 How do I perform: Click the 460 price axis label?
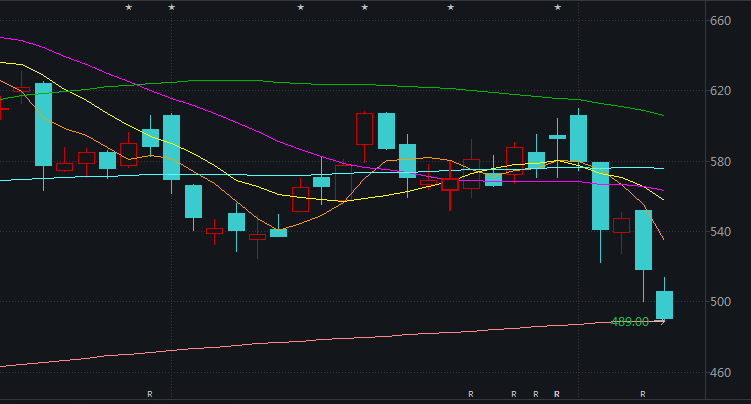coord(720,372)
